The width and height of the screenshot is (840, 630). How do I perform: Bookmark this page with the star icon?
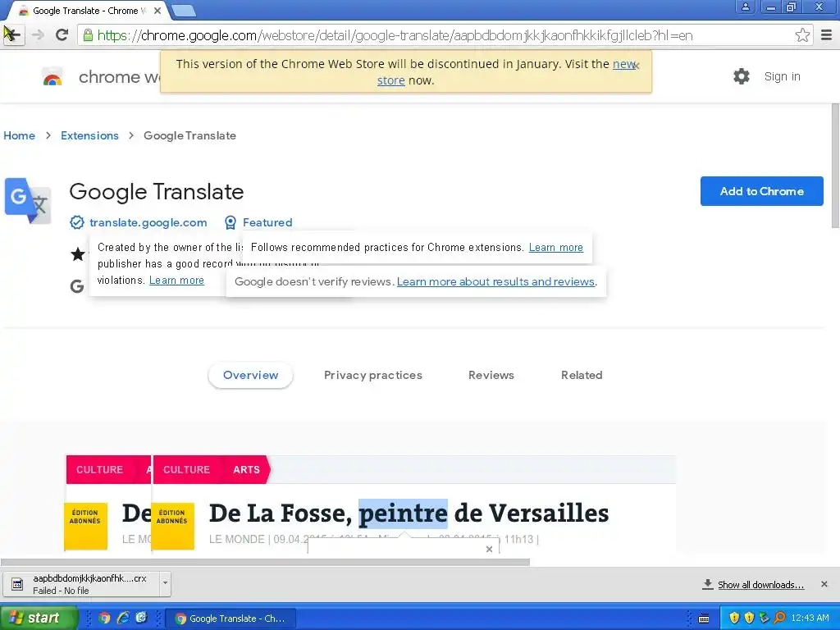[x=802, y=35]
